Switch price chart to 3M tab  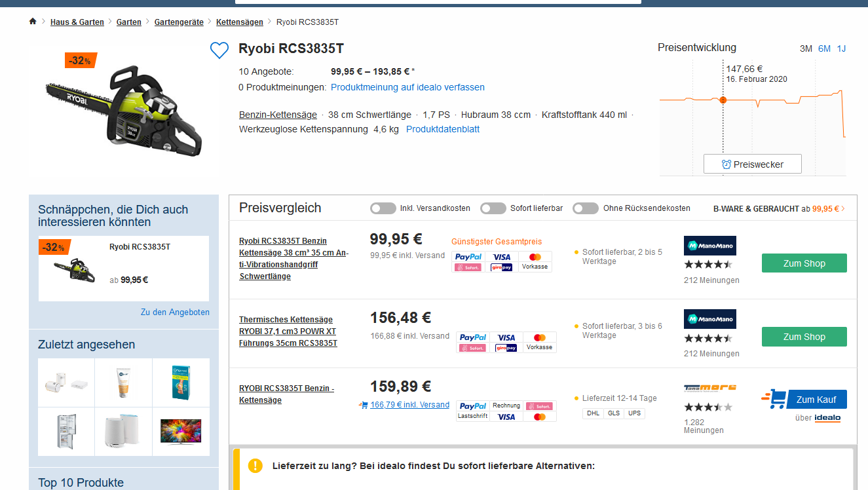tap(806, 48)
